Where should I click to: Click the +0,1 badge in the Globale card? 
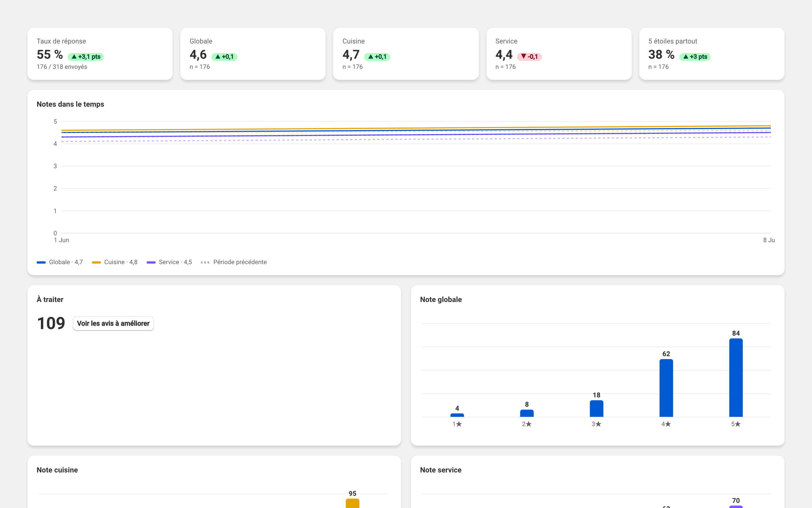(x=224, y=57)
